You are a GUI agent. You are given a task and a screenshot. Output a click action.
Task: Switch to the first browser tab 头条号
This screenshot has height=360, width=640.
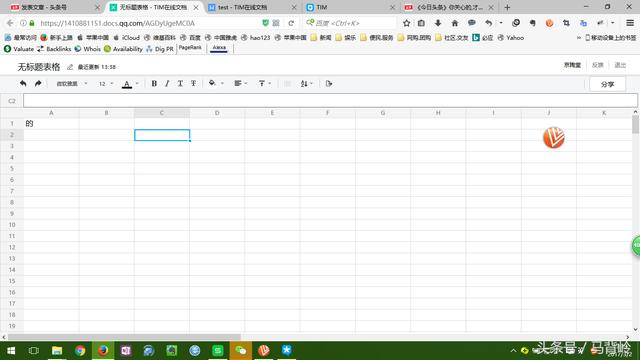(54, 7)
